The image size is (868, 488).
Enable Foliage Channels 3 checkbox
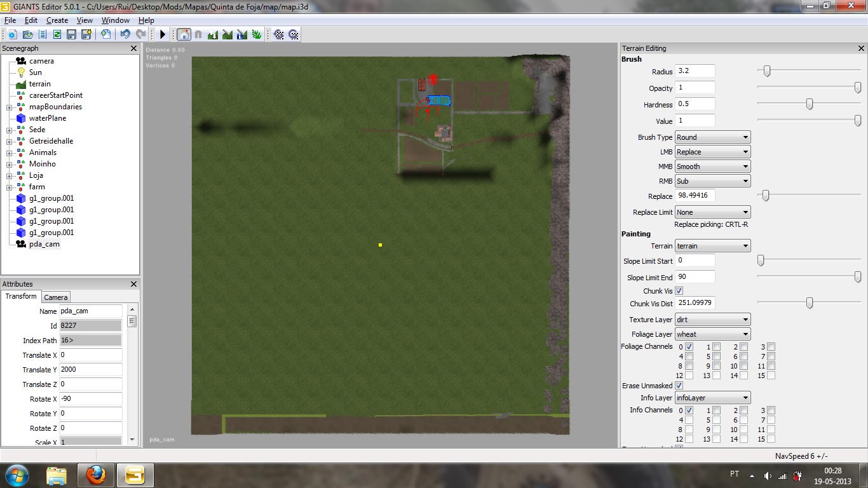771,347
